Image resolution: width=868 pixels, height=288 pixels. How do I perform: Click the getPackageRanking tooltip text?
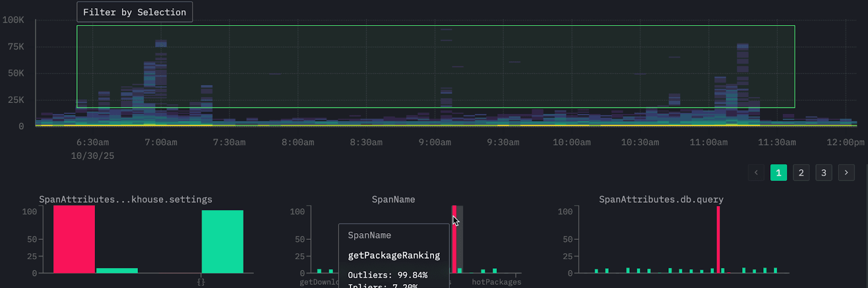394,255
